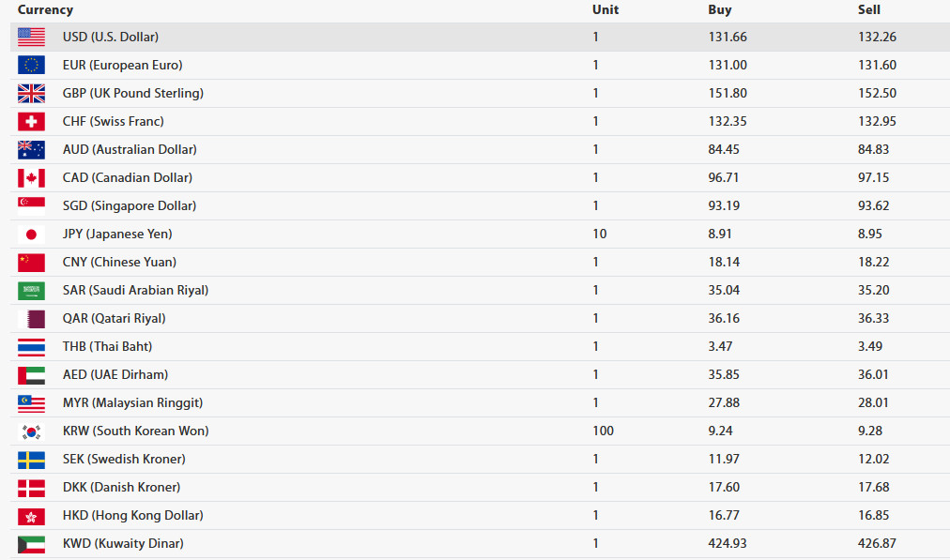Screen dimensions: 950x560
Task: Select the USD (U.S. Dollar) row label
Action: tap(110, 37)
